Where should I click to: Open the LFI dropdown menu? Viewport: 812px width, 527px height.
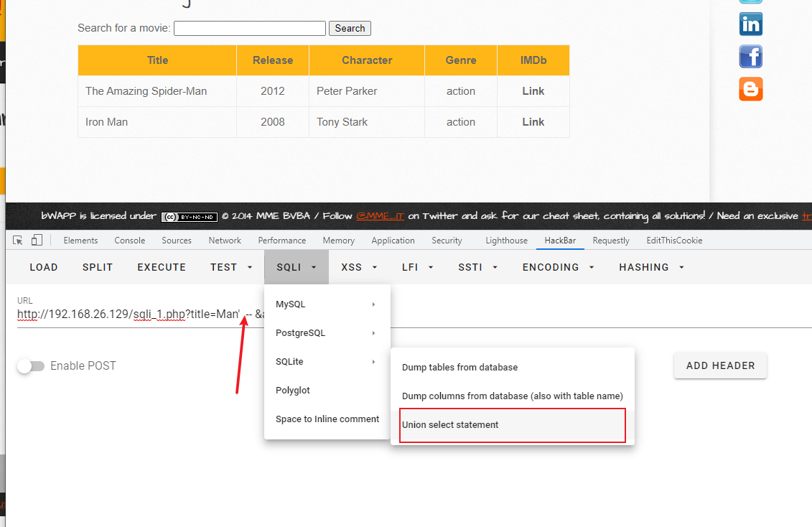pyautogui.click(x=417, y=267)
